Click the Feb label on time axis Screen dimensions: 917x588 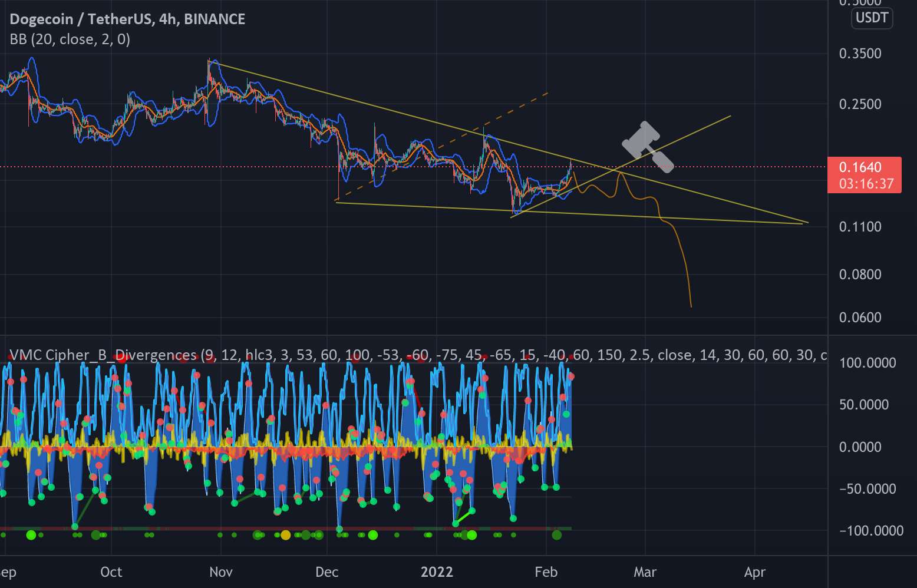[546, 572]
